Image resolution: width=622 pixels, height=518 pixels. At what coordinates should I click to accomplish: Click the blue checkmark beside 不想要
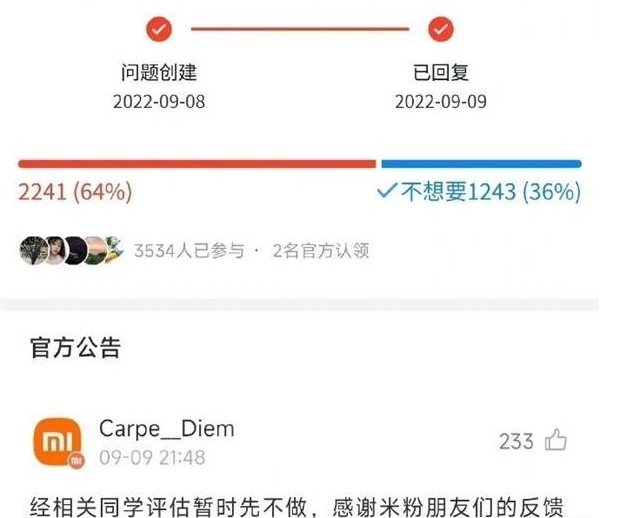click(x=387, y=190)
